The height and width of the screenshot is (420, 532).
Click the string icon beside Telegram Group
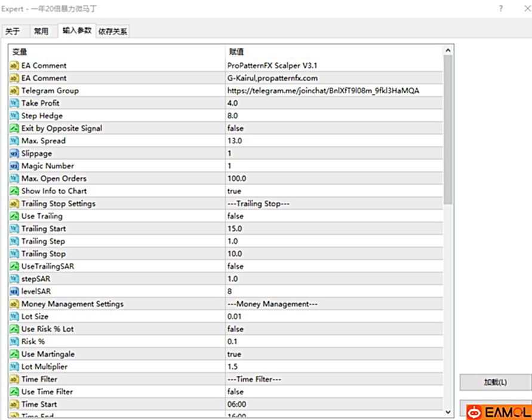coord(14,91)
